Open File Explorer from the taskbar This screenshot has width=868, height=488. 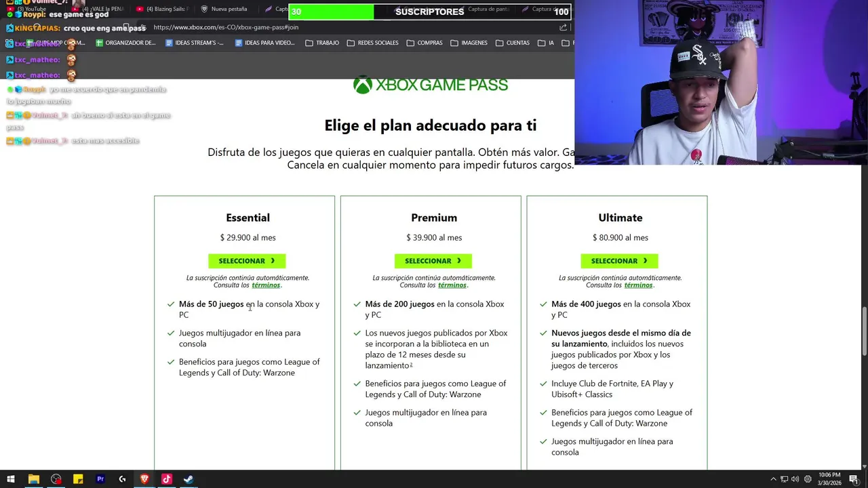click(x=33, y=479)
